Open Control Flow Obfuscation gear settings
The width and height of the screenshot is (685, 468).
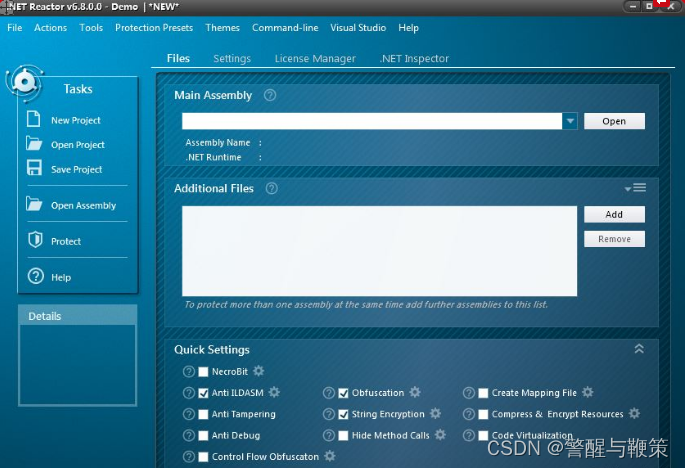click(330, 456)
